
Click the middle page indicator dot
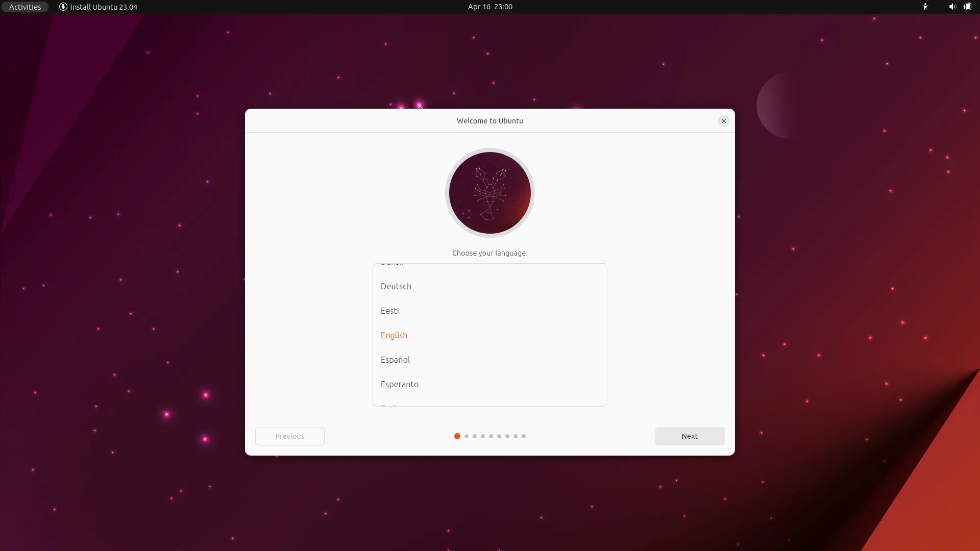pos(491,436)
